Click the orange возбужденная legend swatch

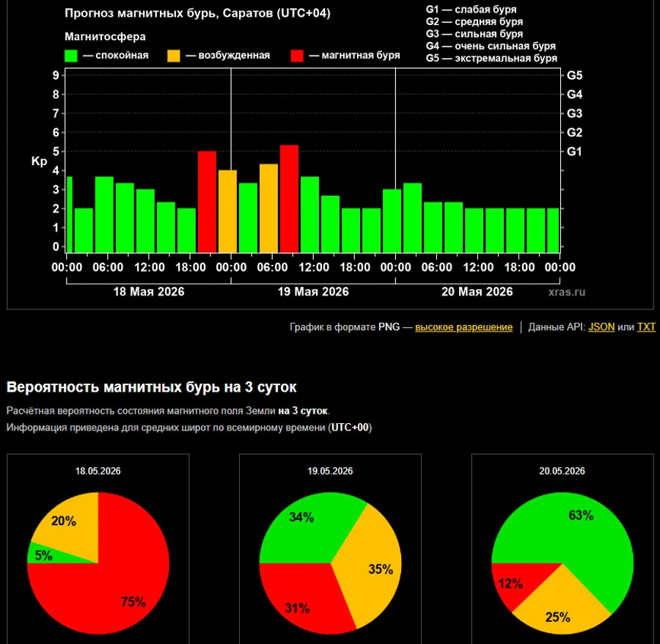tap(173, 56)
